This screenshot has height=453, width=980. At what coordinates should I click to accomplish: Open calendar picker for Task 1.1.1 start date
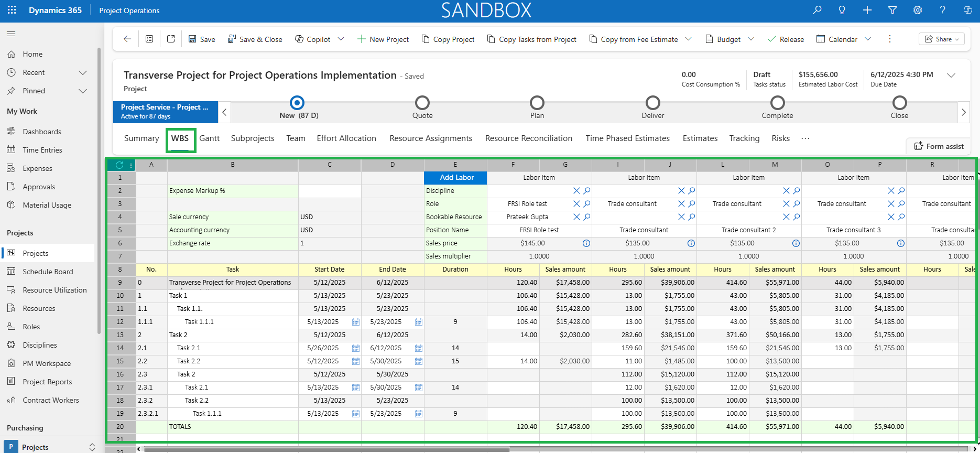(x=356, y=322)
